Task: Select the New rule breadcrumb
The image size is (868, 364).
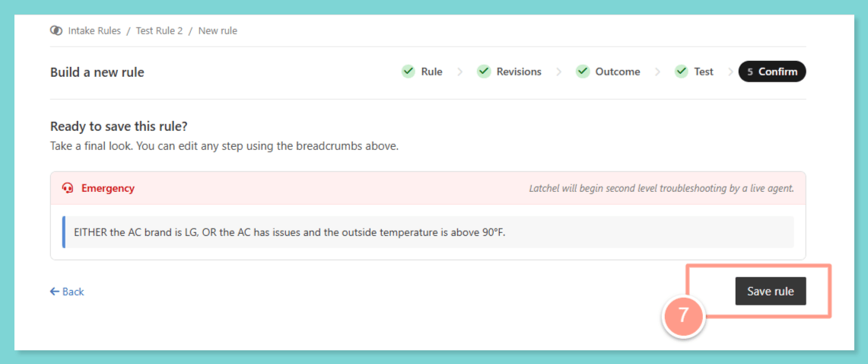Action: [218, 31]
